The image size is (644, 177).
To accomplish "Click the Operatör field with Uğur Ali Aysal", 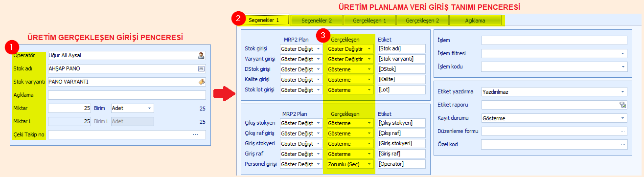I will (x=127, y=55).
